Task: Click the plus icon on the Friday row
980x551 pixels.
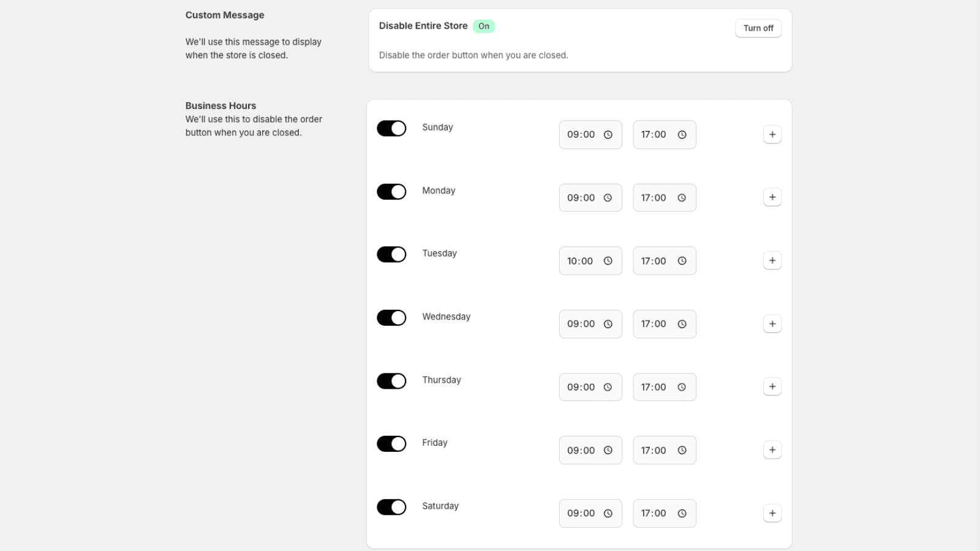Action: (772, 449)
